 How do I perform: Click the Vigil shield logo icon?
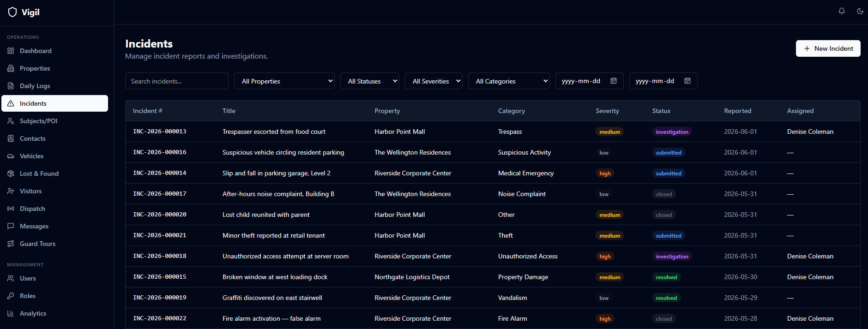pos(12,12)
